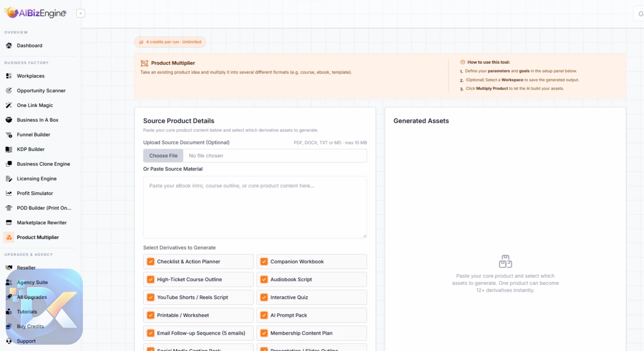Click the POD Builder t-shirt icon
644x351 pixels.
(x=9, y=208)
